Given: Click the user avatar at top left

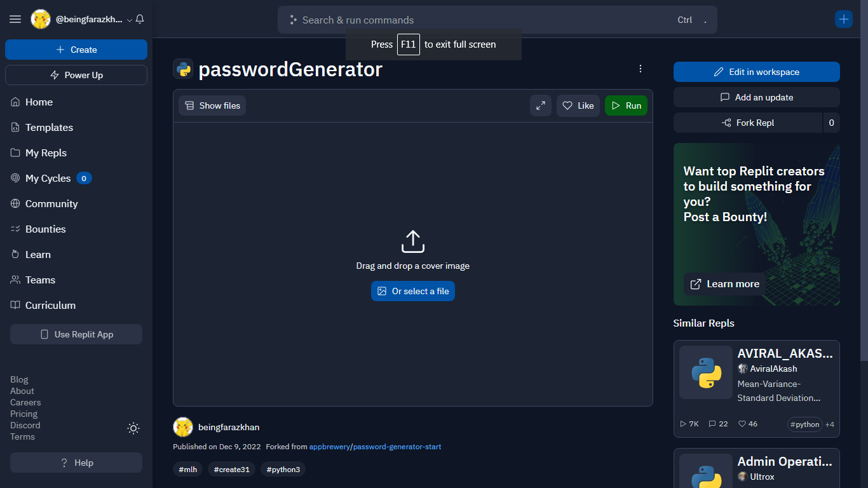Looking at the screenshot, I should [41, 20].
